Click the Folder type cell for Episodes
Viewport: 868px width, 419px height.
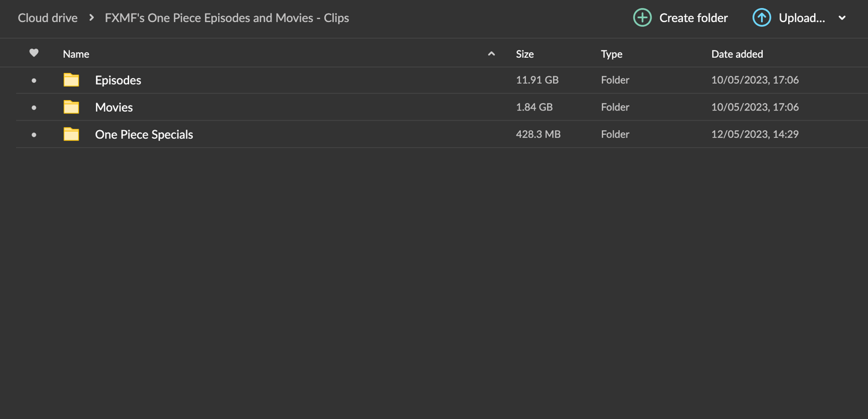click(x=615, y=80)
